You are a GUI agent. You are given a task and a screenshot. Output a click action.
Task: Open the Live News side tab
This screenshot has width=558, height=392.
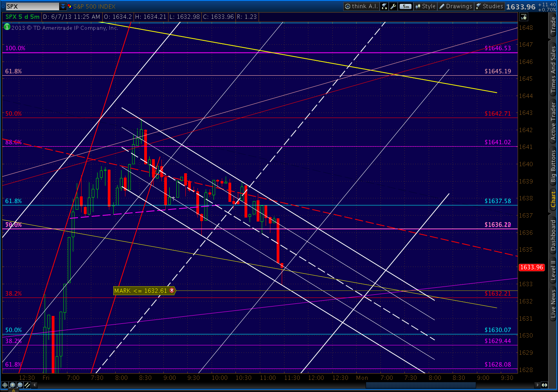click(553, 303)
